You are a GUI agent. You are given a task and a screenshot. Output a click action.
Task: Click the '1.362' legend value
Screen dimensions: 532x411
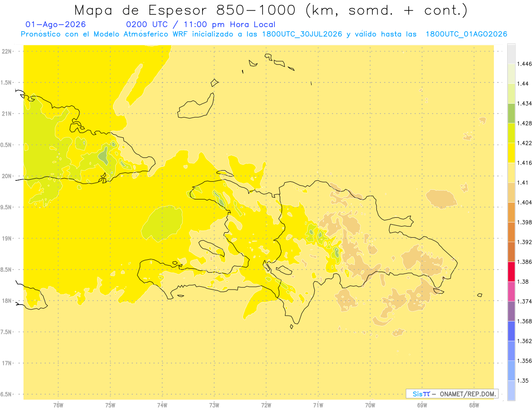524,341
